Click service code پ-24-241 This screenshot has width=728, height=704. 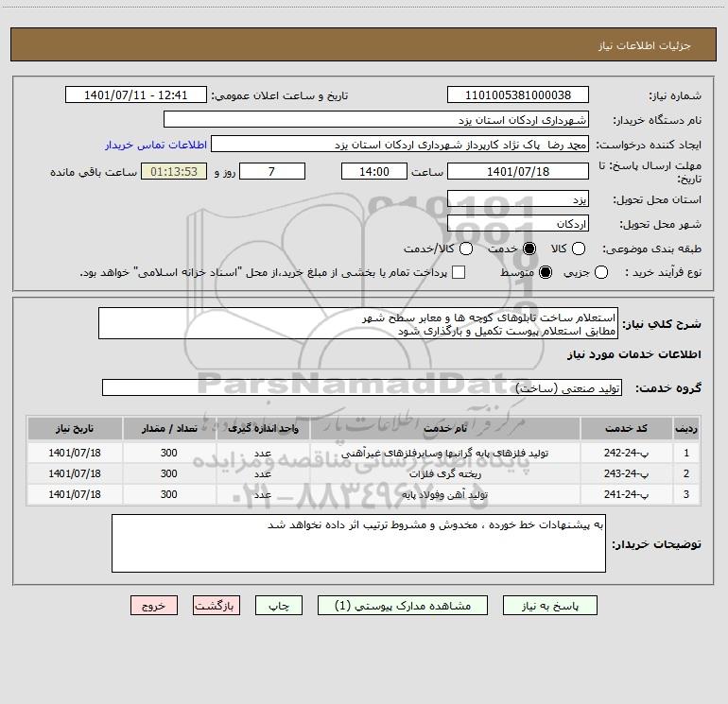click(626, 494)
